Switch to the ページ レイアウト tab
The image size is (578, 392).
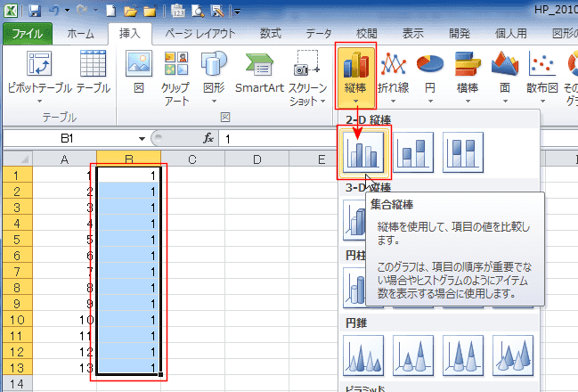200,34
